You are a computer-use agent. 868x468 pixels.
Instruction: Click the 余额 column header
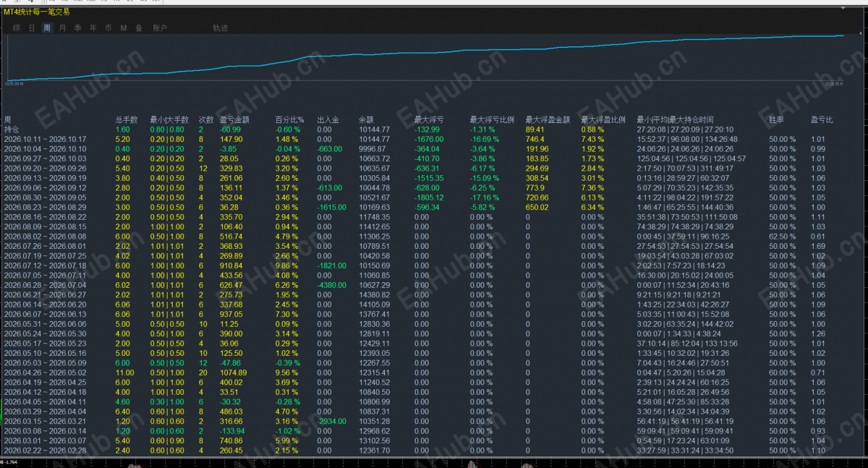[366, 119]
